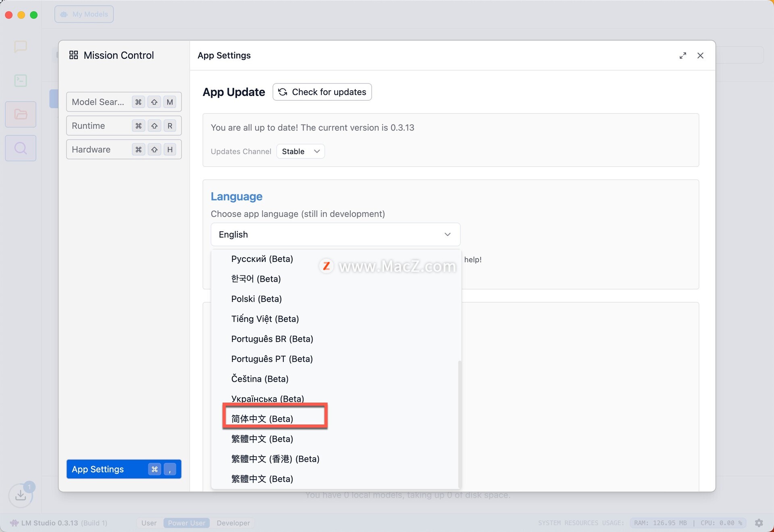The height and width of the screenshot is (532, 774).
Task: Choose Русский (Beta) language
Action: tap(262, 259)
